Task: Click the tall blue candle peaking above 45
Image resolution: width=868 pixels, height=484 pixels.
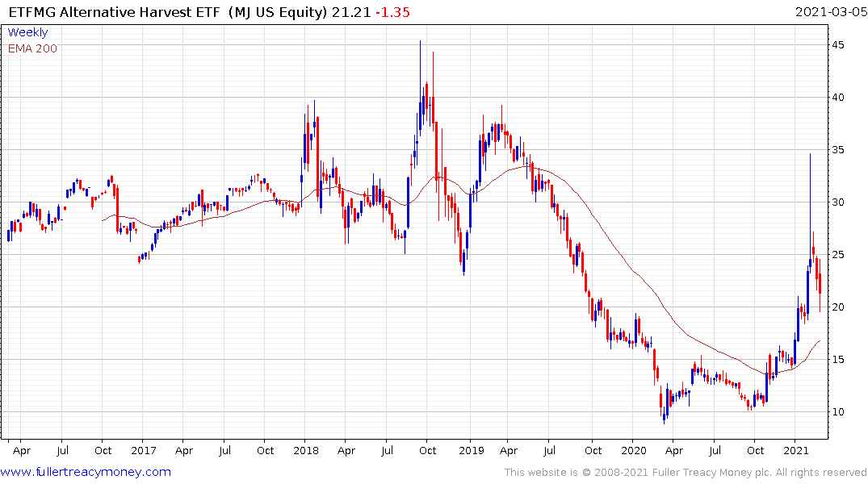Action: (420, 89)
